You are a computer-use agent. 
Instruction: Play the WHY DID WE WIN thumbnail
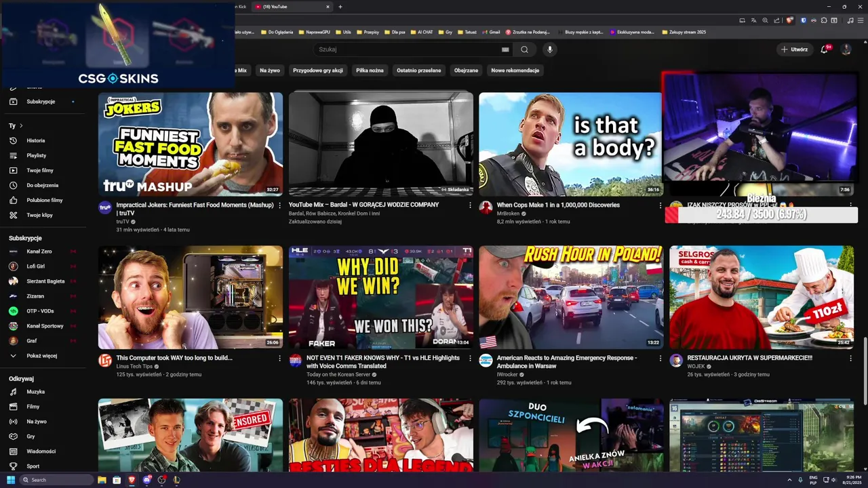coord(381,298)
